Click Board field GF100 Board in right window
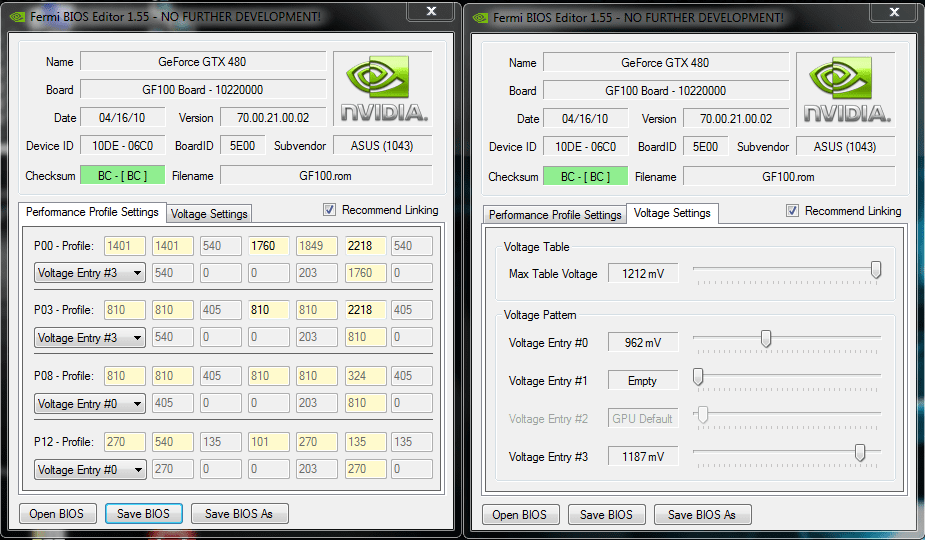This screenshot has height=540, width=925. (666, 91)
